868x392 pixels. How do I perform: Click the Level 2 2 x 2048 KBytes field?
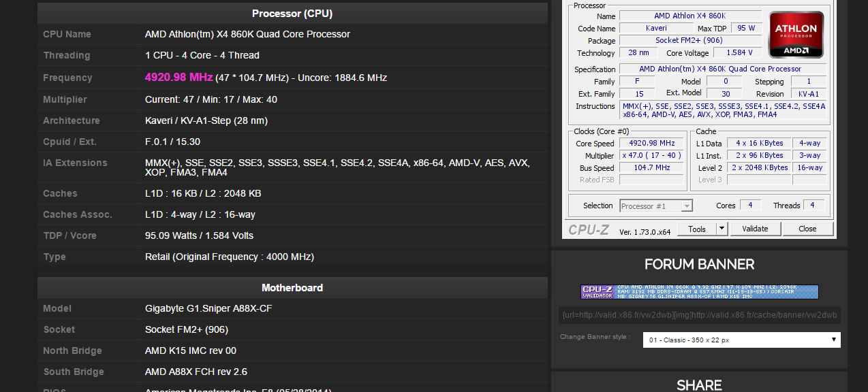click(759, 167)
